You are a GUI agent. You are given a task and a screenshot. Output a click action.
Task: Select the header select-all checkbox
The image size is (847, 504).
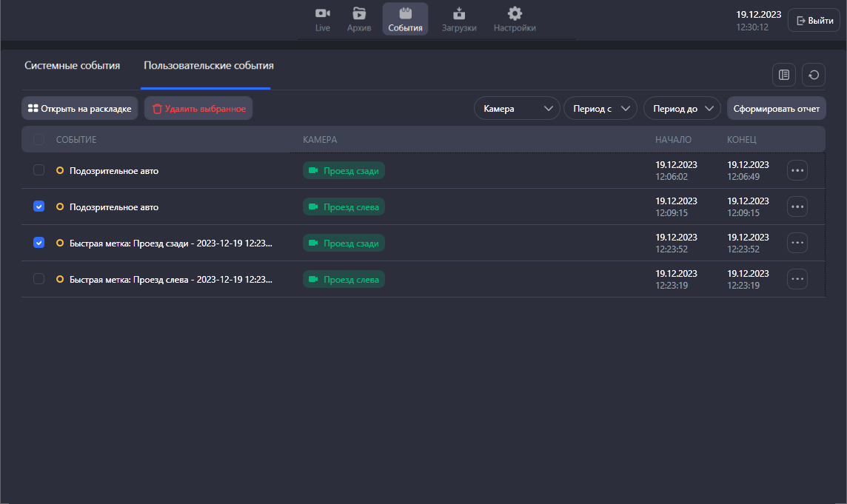[x=39, y=139]
